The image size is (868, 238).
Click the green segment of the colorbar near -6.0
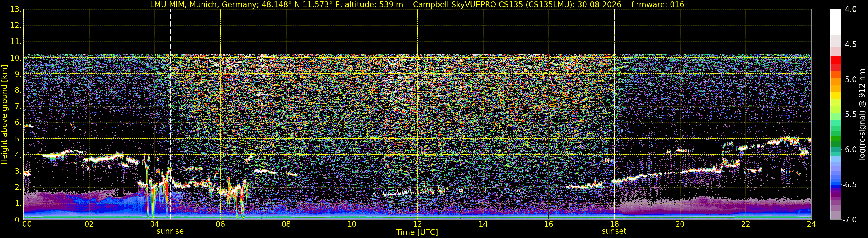pyautogui.click(x=836, y=144)
